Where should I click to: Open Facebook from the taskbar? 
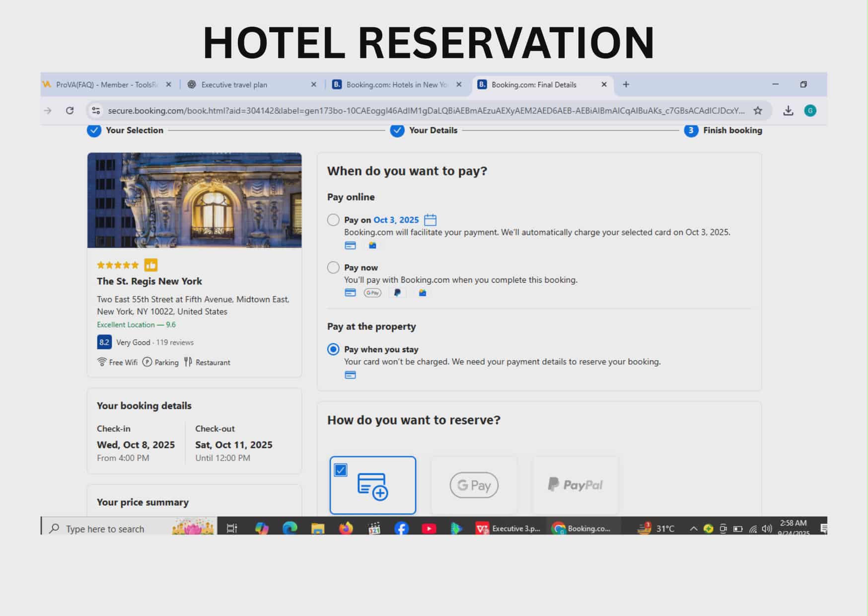401,528
